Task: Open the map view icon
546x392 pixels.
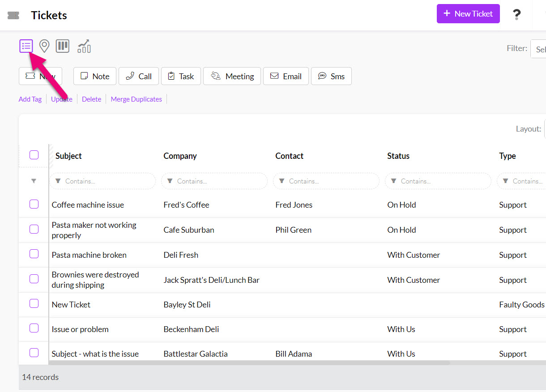Action: click(44, 46)
